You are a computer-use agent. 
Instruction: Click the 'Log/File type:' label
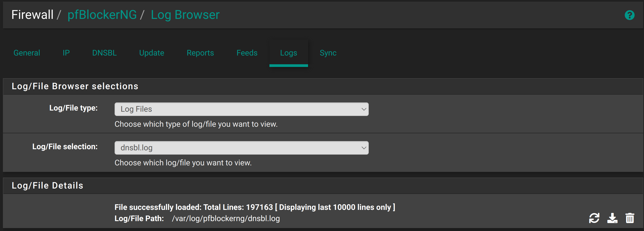73,108
